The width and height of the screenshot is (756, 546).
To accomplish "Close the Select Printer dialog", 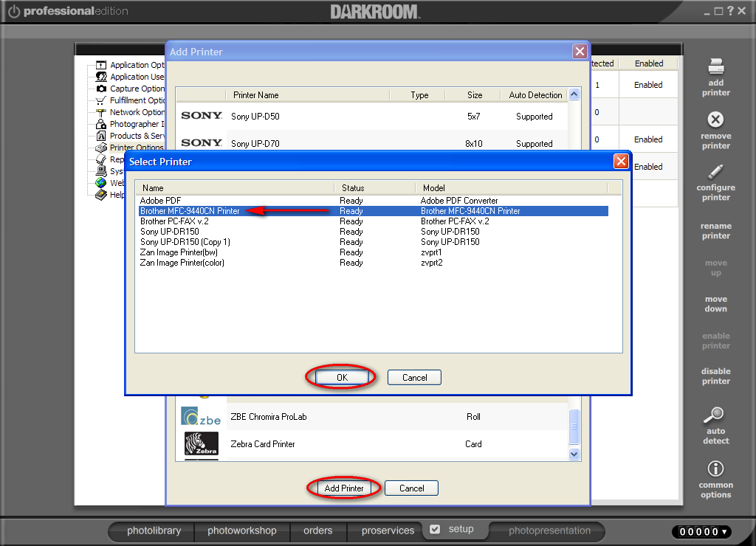I will [x=621, y=162].
